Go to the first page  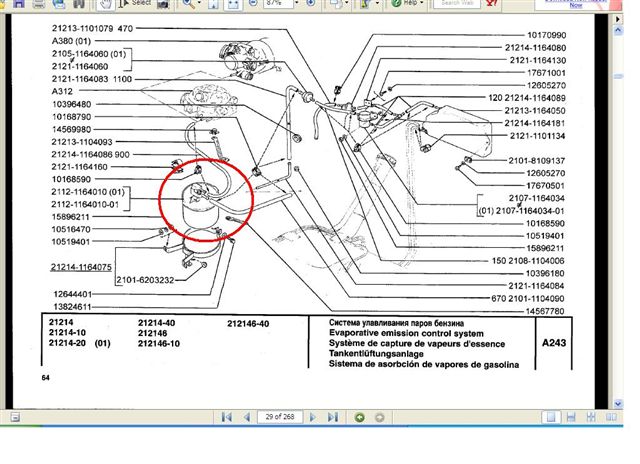click(224, 416)
